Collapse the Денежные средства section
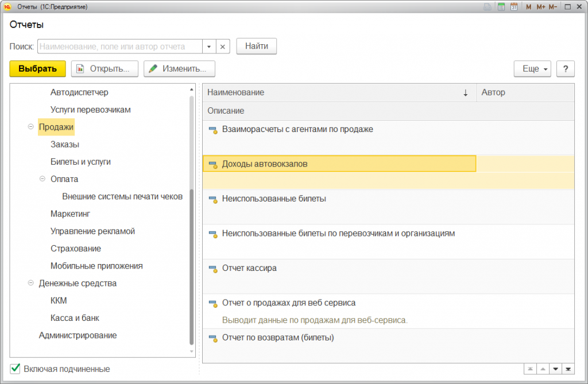 point(30,283)
